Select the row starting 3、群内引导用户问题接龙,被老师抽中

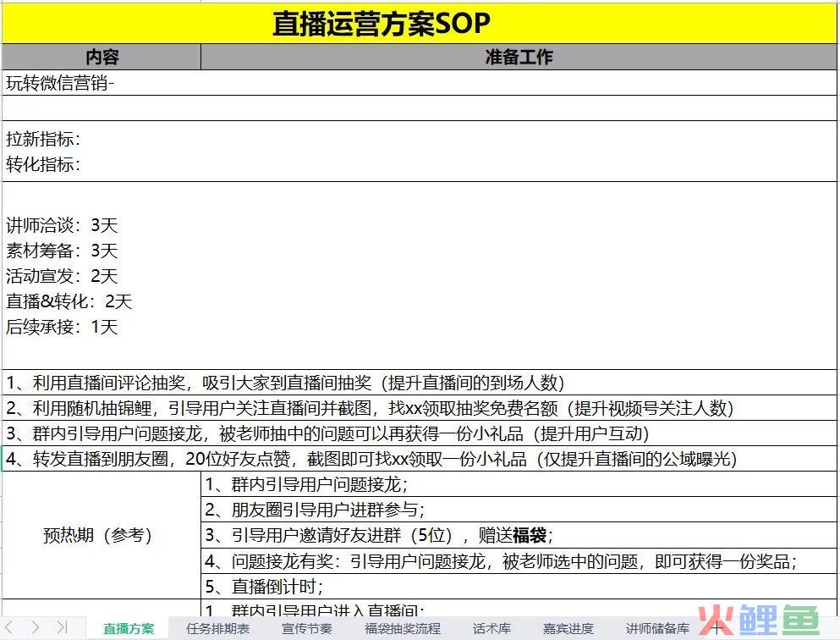420,433
